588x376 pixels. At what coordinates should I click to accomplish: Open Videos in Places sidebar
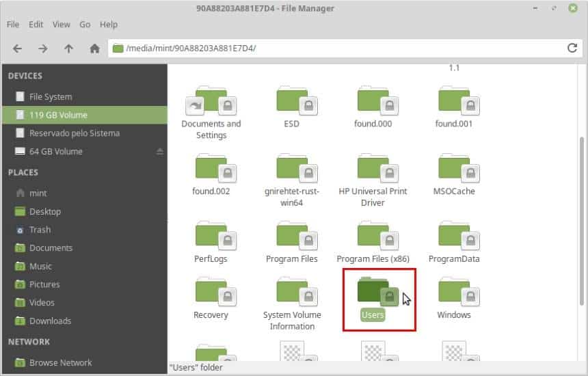click(85, 303)
